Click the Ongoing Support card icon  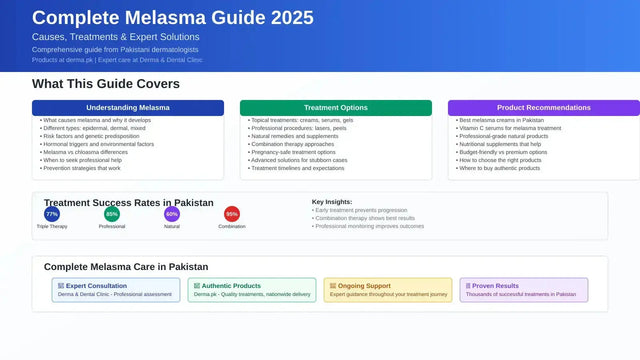tap(333, 286)
